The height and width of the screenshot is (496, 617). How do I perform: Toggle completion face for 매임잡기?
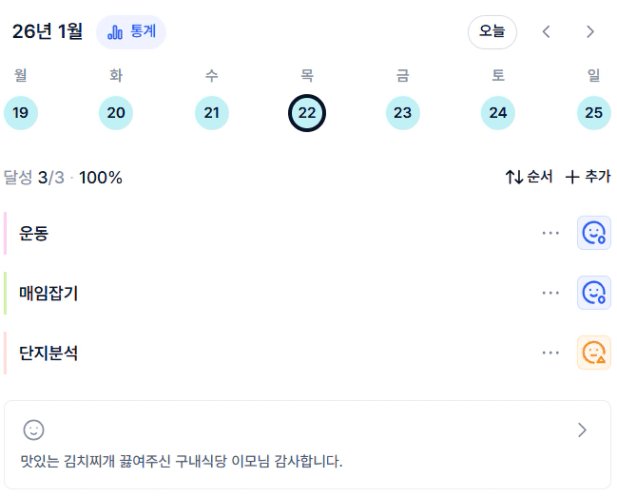point(594,293)
